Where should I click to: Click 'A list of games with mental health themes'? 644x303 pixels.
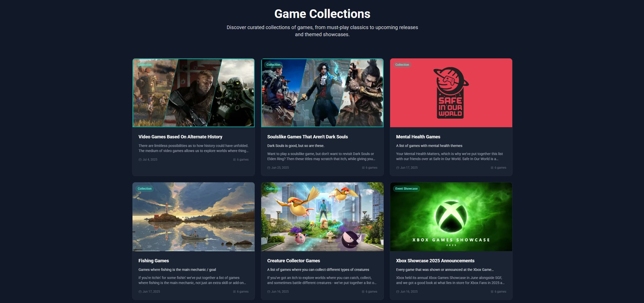click(429, 146)
